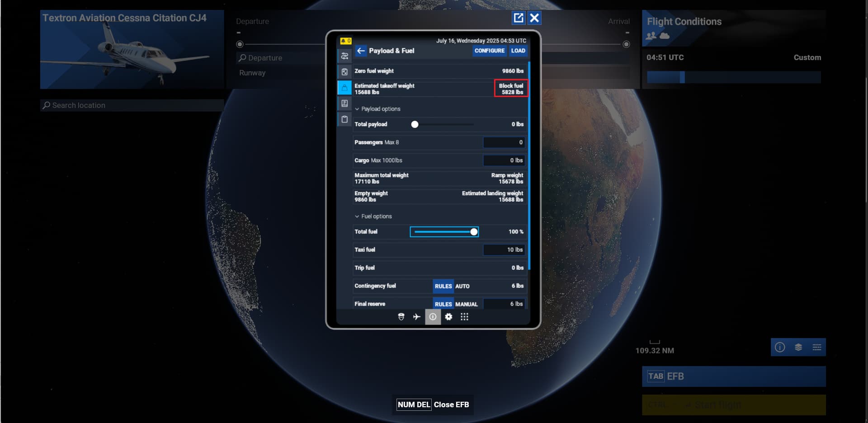Select the departure point marker on route line
868x423 pixels.
pos(240,44)
